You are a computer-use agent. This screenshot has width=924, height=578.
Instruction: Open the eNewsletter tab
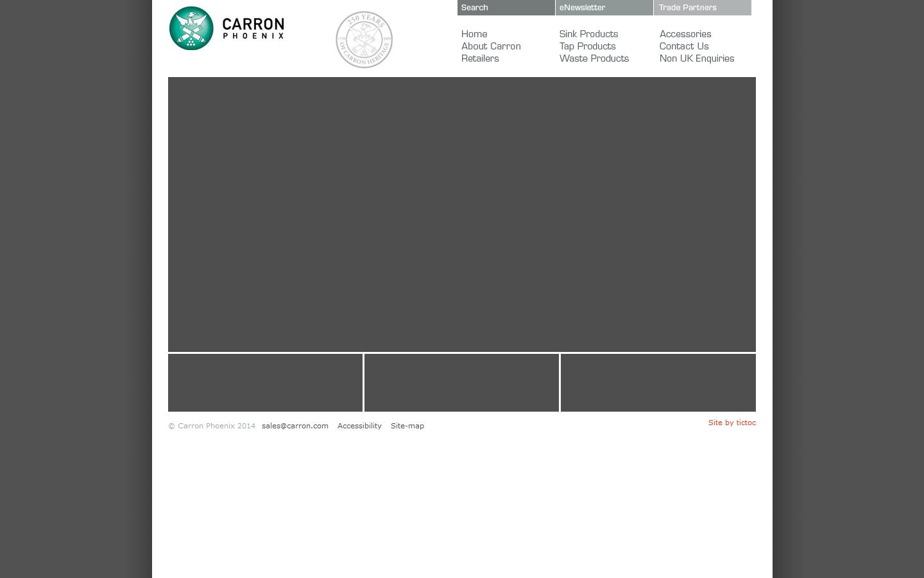coord(604,8)
